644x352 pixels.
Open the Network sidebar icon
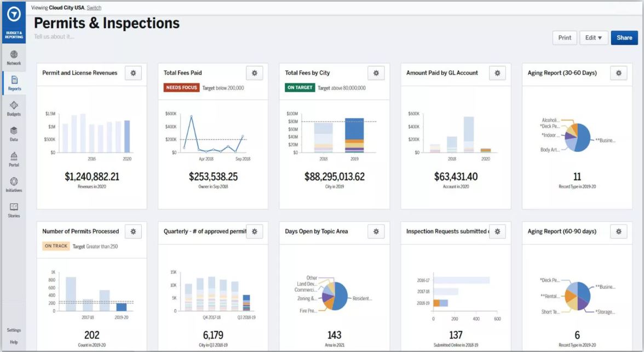click(14, 58)
